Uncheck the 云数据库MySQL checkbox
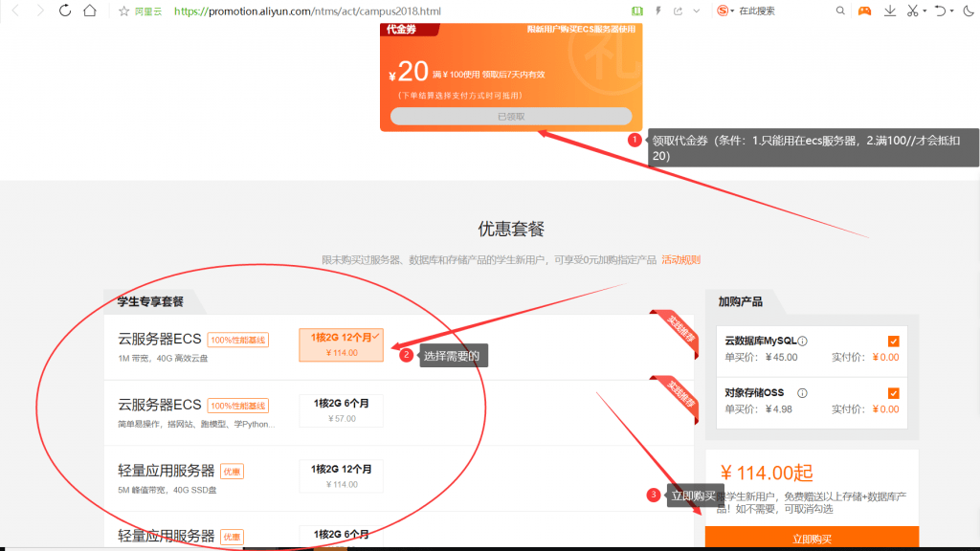The image size is (980, 551). pyautogui.click(x=893, y=342)
